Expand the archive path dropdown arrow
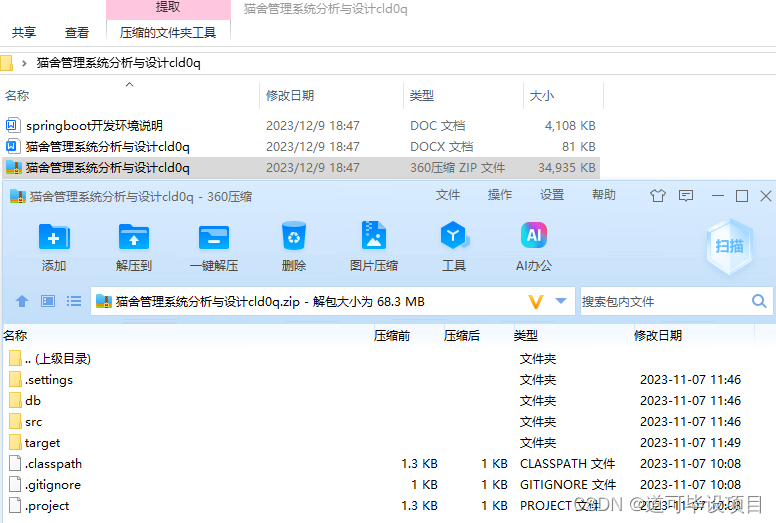Viewport: 776px width, 523px height. point(561,301)
